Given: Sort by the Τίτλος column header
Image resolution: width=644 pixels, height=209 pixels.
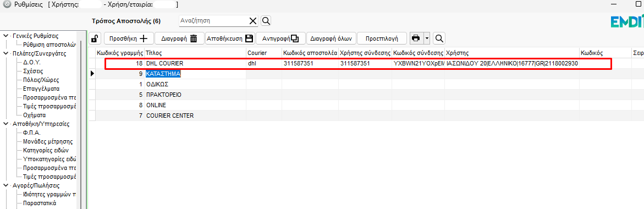Looking at the screenshot, I should [195, 53].
